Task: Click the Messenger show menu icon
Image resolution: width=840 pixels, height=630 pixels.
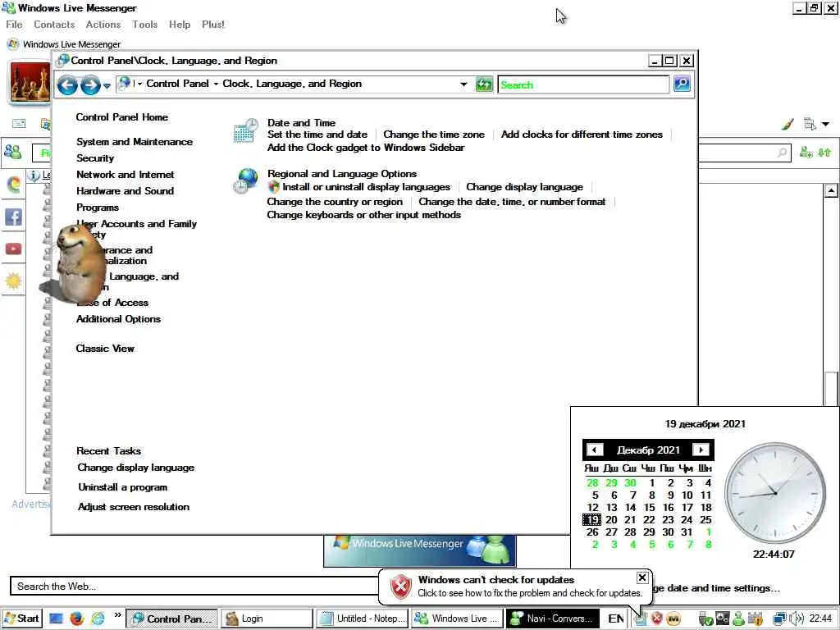Action: click(810, 125)
